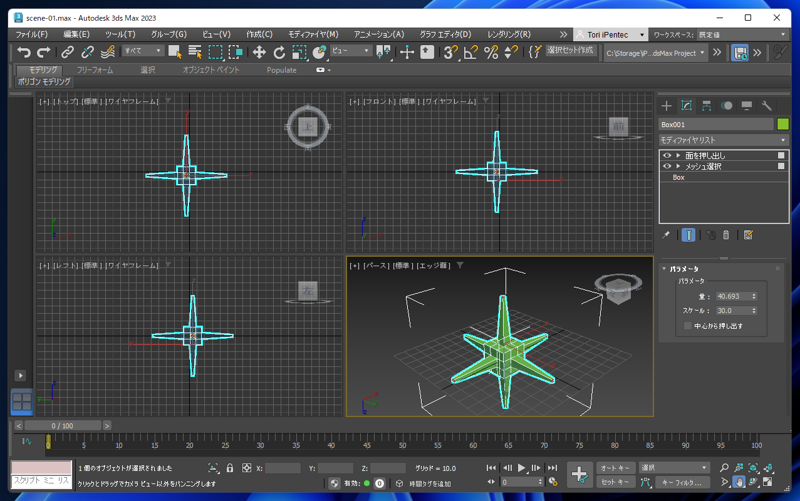Viewport: 800px width, 501px height.
Task: Click the time slider showing 0 / 100
Action: tap(62, 425)
